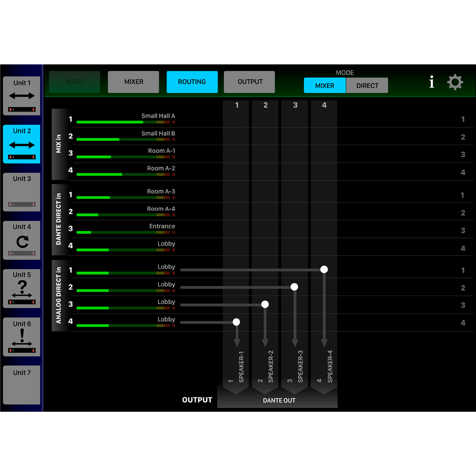This screenshot has width=476, height=476.
Task: Click the Small Hall A level meter
Action: click(x=125, y=122)
